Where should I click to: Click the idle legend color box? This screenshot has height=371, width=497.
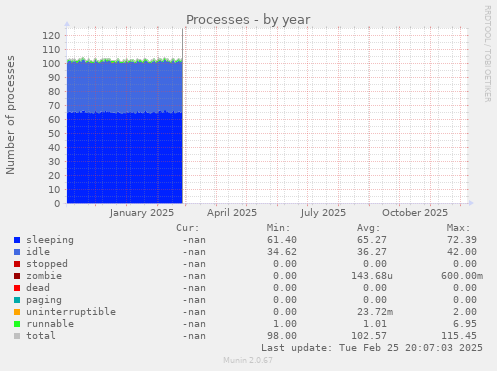pyautogui.click(x=17, y=252)
